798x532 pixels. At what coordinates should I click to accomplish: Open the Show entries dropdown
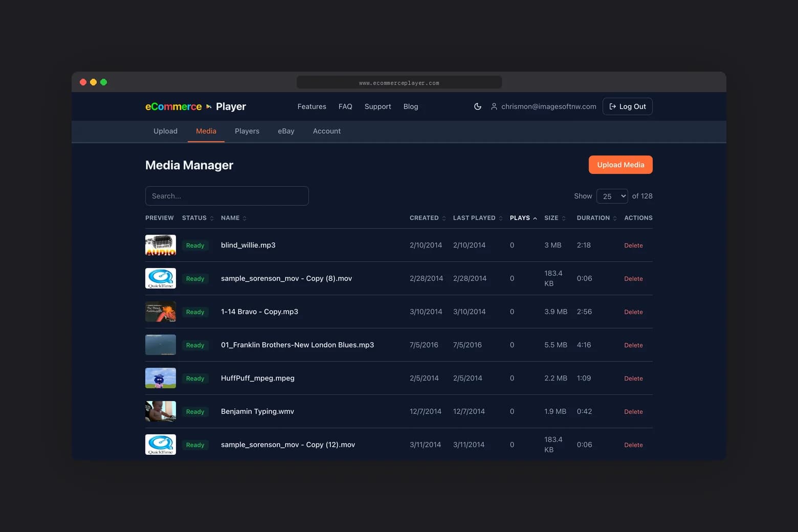(612, 196)
